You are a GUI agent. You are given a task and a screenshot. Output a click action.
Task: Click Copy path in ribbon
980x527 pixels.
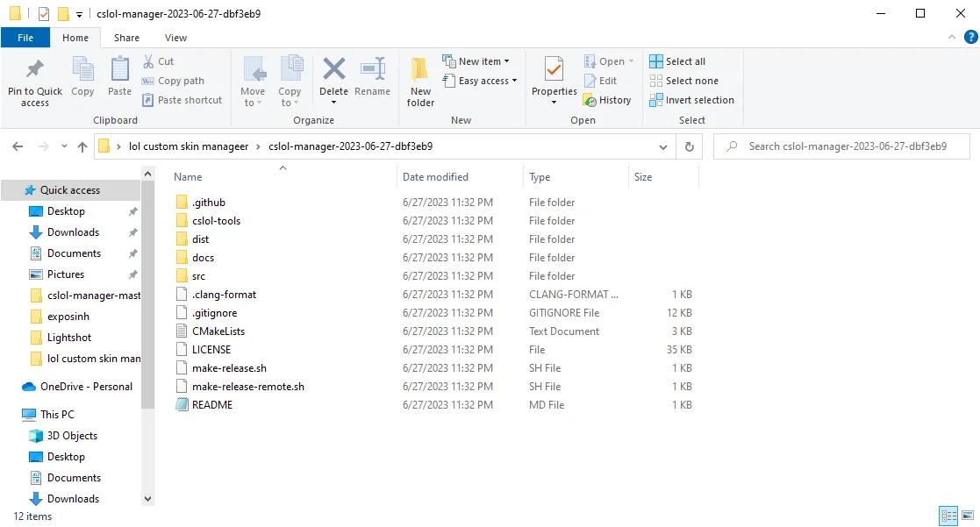pos(173,81)
